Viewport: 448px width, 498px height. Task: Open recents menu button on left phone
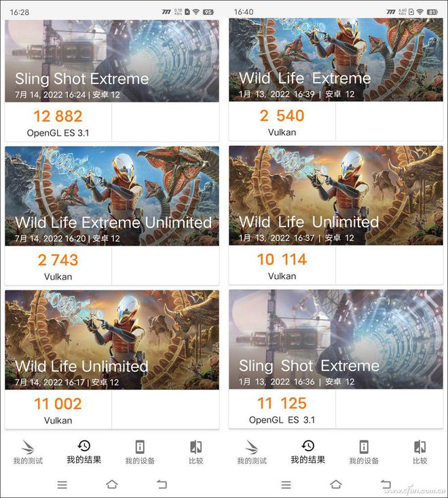[62, 484]
